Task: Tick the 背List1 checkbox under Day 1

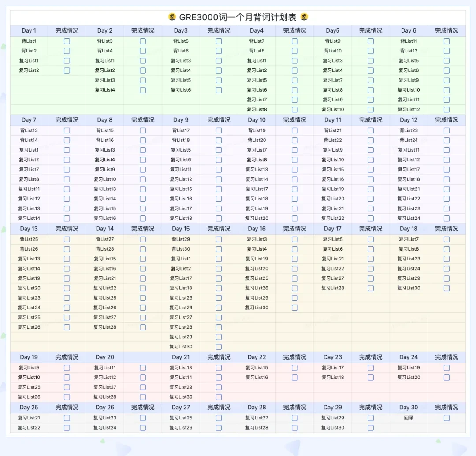Action: coord(67,41)
